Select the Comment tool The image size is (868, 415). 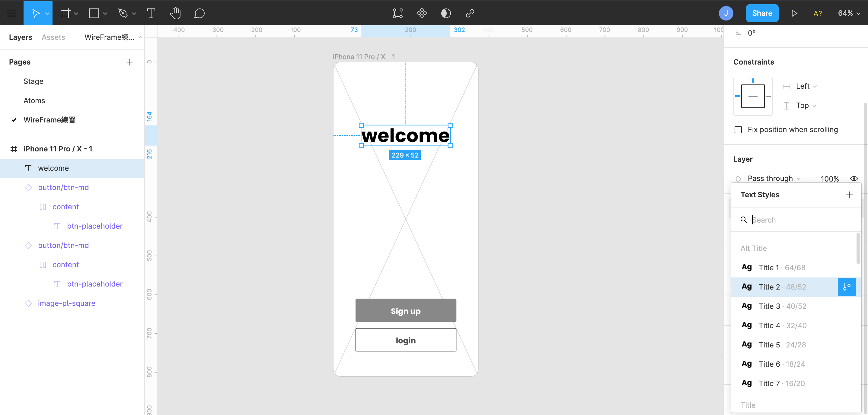click(199, 13)
